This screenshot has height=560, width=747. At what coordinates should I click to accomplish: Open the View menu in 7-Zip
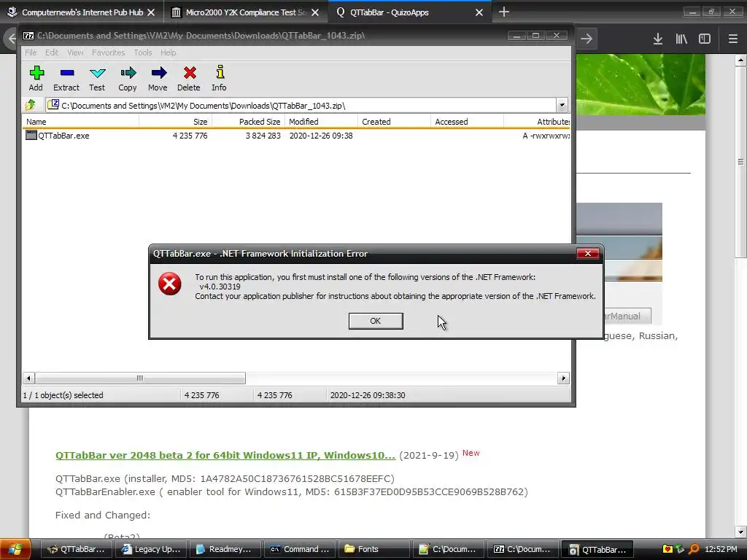75,52
